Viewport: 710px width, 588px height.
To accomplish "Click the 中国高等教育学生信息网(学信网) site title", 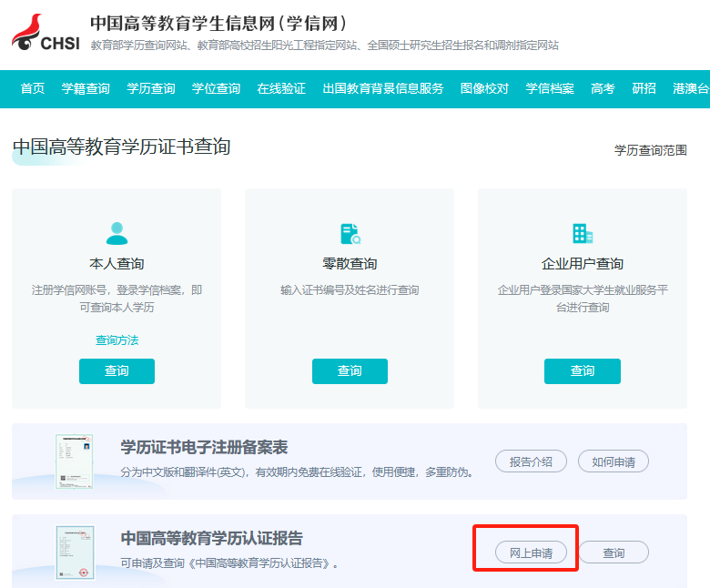I will (218, 24).
